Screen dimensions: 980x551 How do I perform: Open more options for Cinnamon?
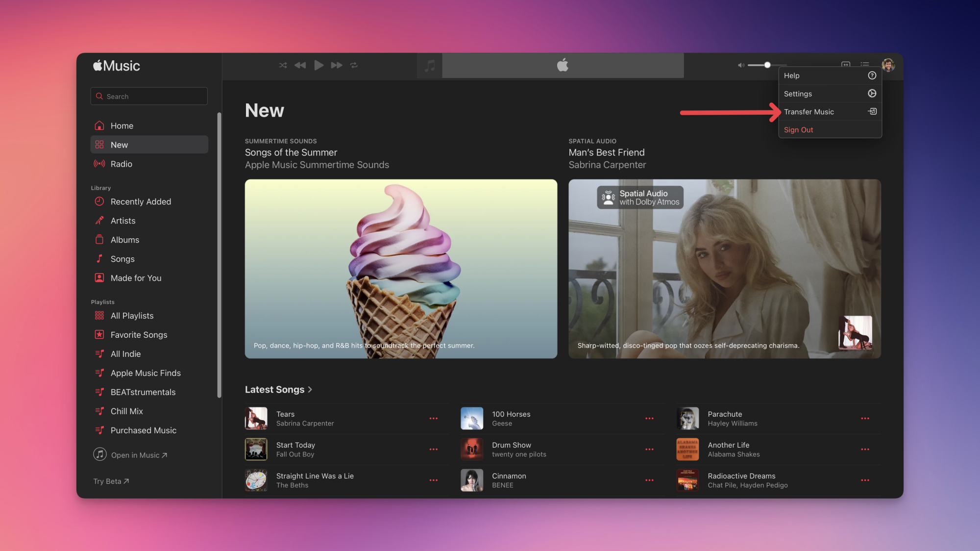click(649, 480)
